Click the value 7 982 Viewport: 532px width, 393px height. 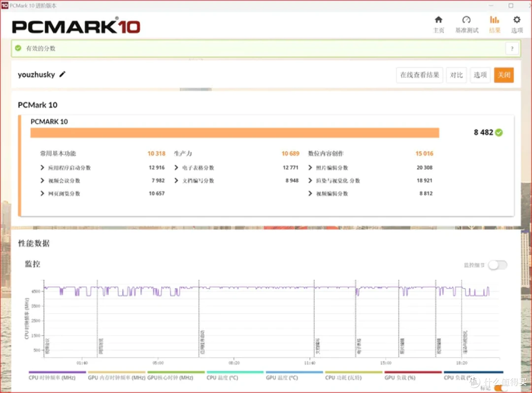coord(158,180)
